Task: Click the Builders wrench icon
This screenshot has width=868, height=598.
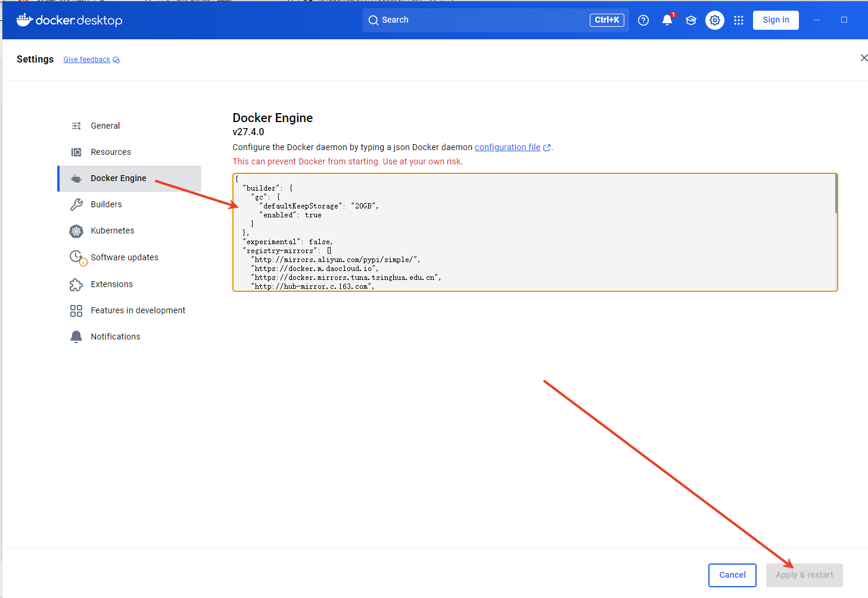Action: click(76, 204)
